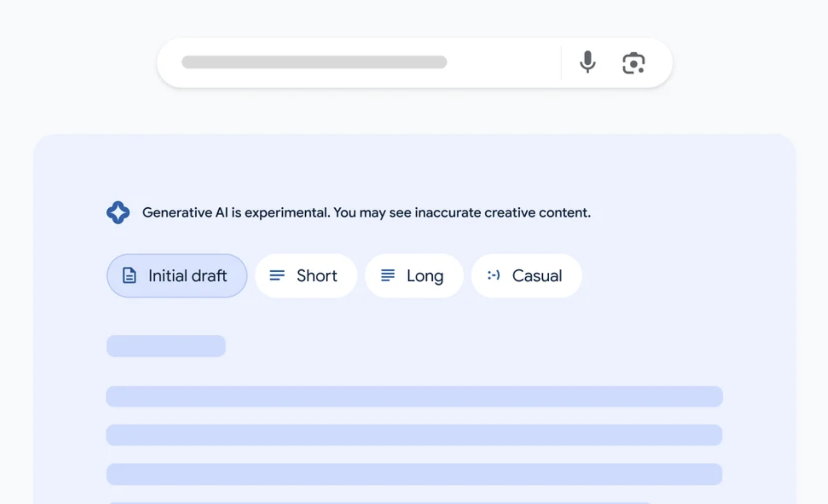This screenshot has height=504, width=828.
Task: Click the document icon on the Initial draft chip
Action: coord(129,275)
